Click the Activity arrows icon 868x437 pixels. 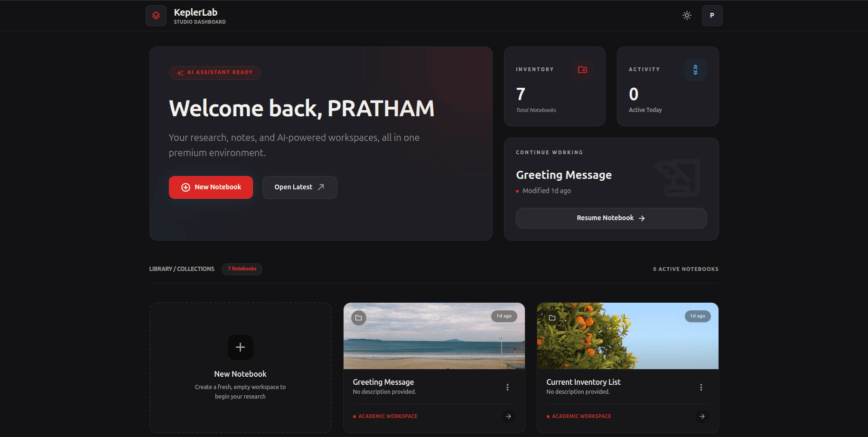[695, 70]
